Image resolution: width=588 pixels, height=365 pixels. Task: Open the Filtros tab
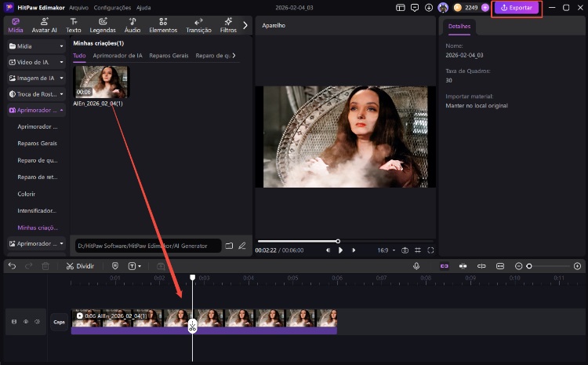click(228, 26)
